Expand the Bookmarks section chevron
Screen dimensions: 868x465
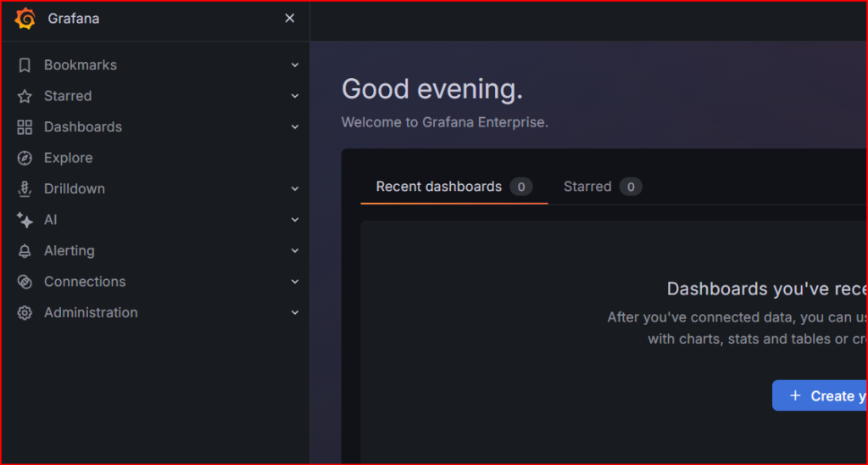pyautogui.click(x=295, y=64)
